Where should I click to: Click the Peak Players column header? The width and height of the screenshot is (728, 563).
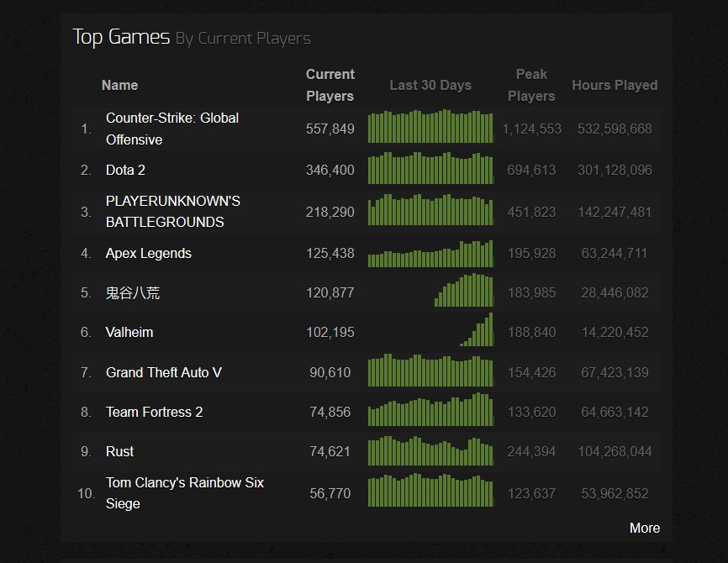[530, 85]
